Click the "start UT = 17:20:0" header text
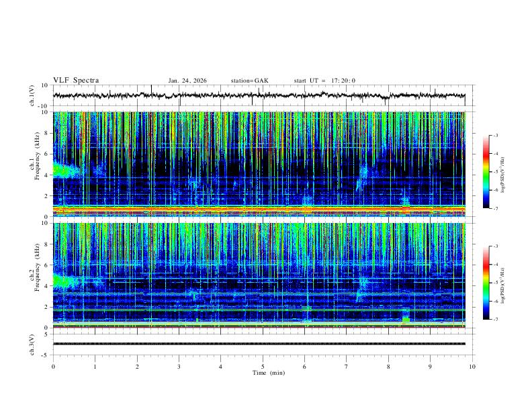 (x=324, y=81)
